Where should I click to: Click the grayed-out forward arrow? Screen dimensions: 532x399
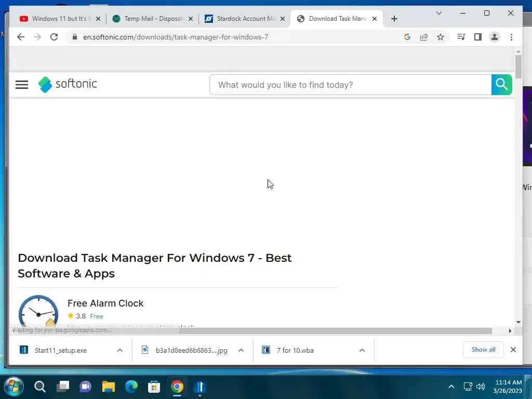(37, 37)
